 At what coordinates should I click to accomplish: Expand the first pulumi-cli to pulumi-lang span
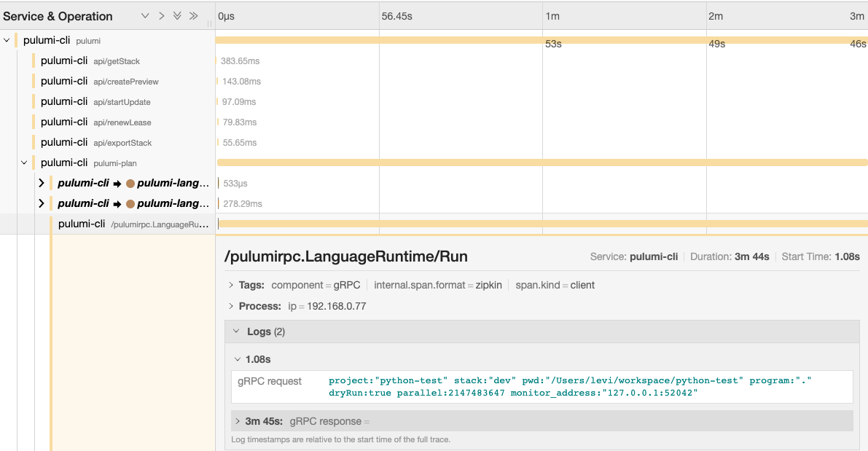coord(42,183)
